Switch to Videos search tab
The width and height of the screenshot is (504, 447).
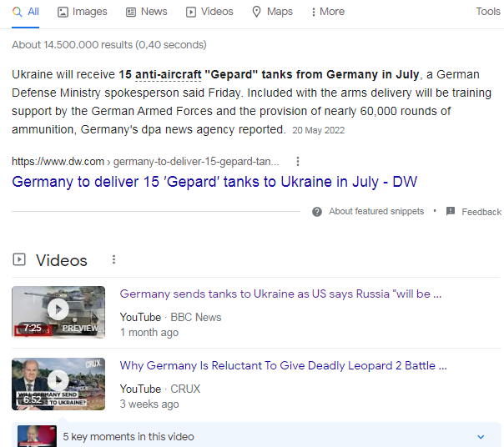(209, 12)
